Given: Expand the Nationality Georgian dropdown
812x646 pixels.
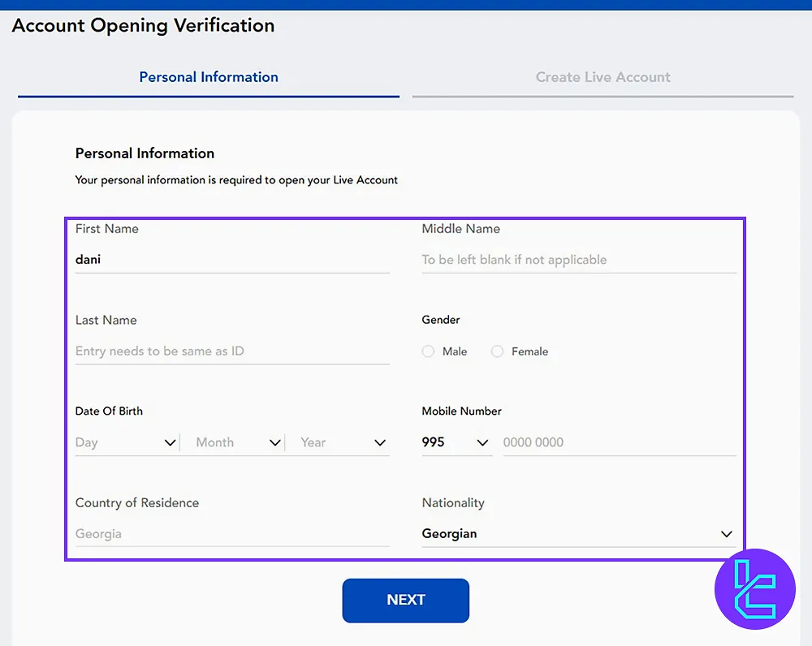Looking at the screenshot, I should coord(579,534).
